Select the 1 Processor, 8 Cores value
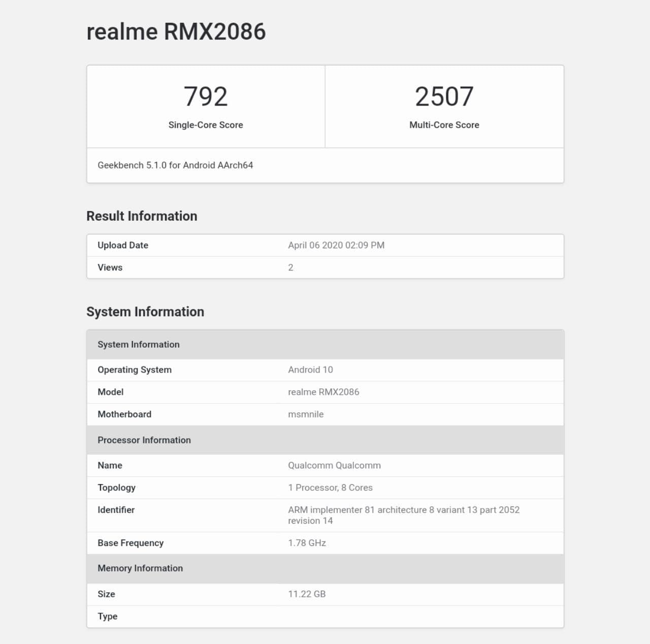The width and height of the screenshot is (650, 644). click(x=330, y=488)
